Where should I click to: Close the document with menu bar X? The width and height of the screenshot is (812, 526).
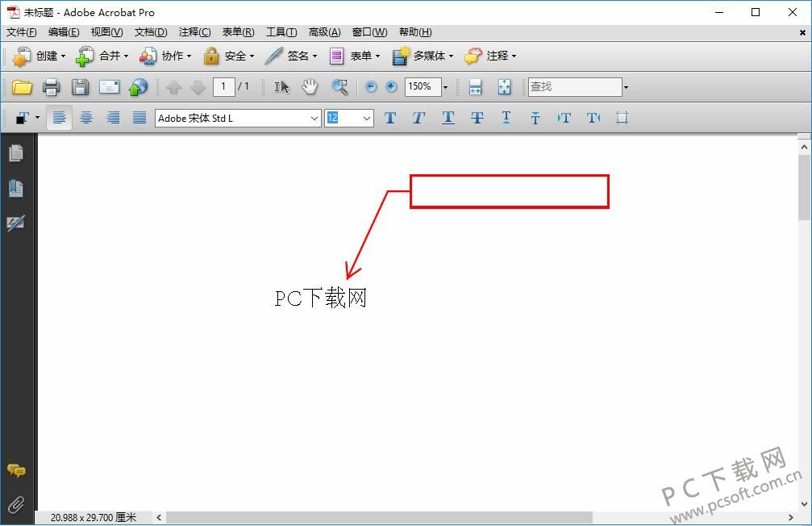tap(802, 32)
